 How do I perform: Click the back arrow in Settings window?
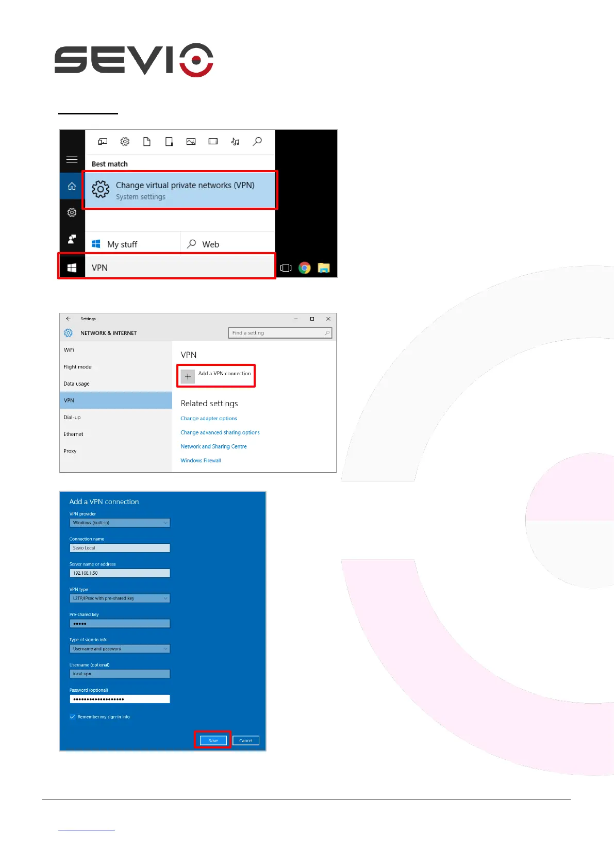point(68,319)
